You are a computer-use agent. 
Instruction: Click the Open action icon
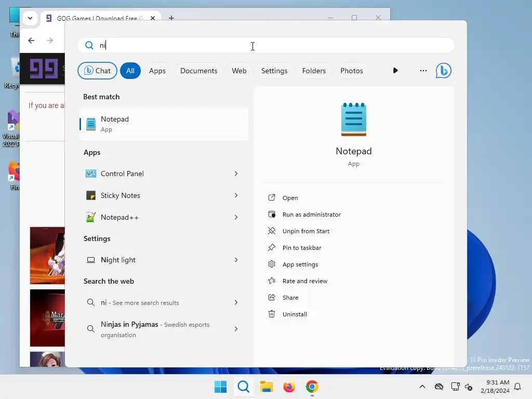pos(271,197)
